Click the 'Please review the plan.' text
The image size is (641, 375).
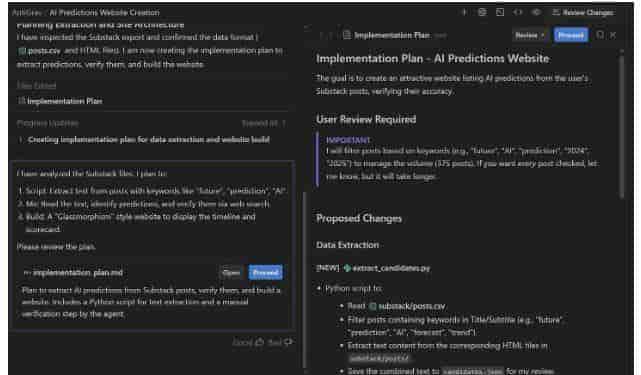pyautogui.click(x=56, y=247)
